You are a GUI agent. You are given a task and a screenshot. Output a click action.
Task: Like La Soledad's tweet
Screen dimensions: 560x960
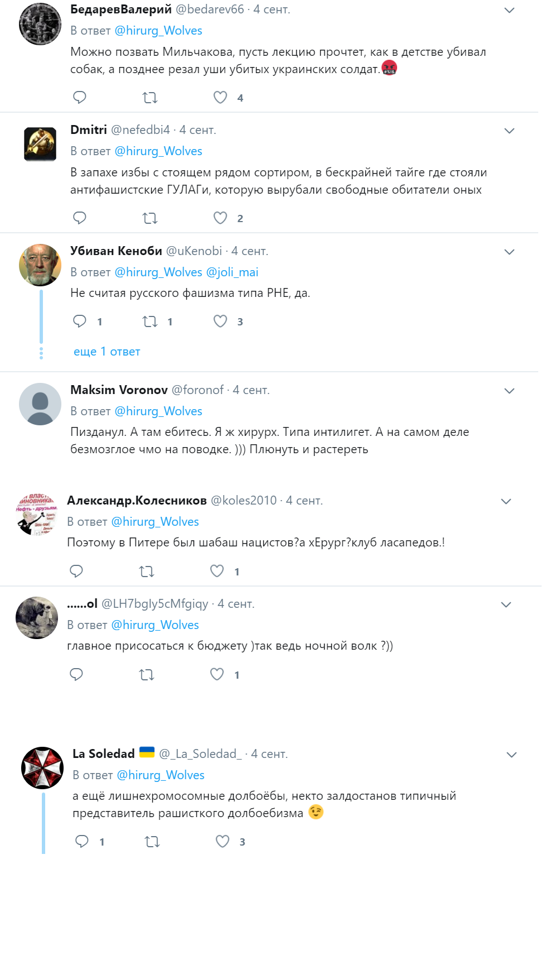[223, 842]
